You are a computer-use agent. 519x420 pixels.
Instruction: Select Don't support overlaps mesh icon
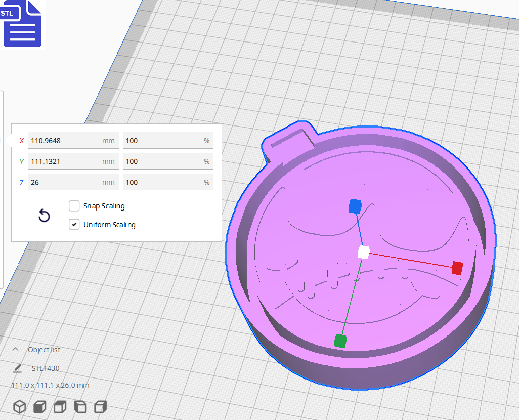[80, 407]
